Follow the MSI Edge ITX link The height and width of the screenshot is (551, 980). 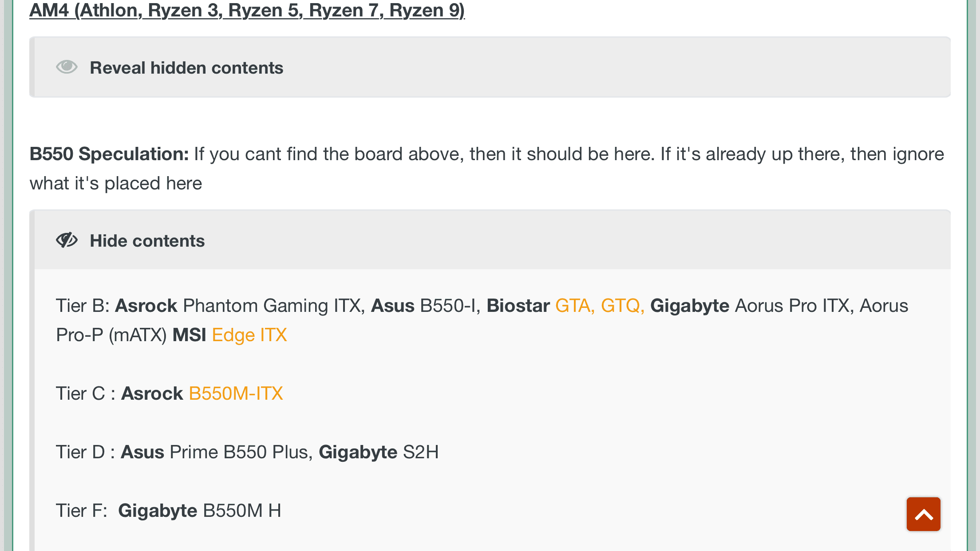click(249, 335)
